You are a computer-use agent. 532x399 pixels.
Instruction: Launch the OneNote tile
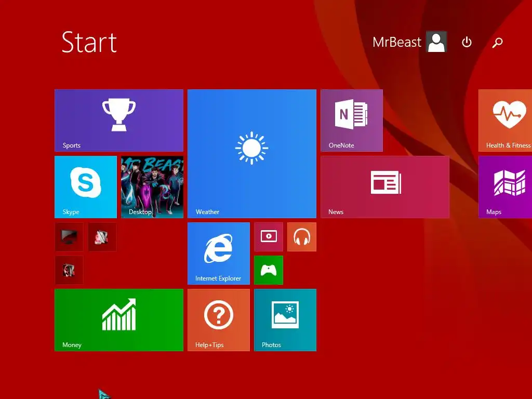click(x=352, y=121)
